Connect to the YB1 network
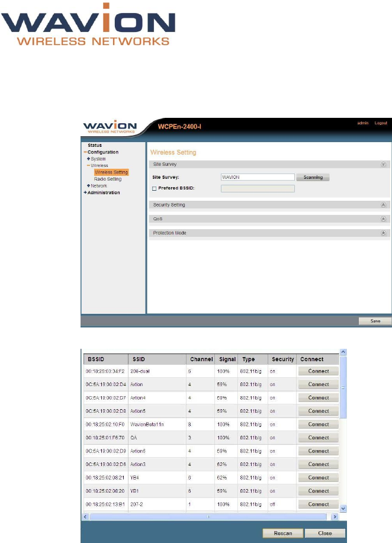This screenshot has width=392, height=543. point(319,491)
